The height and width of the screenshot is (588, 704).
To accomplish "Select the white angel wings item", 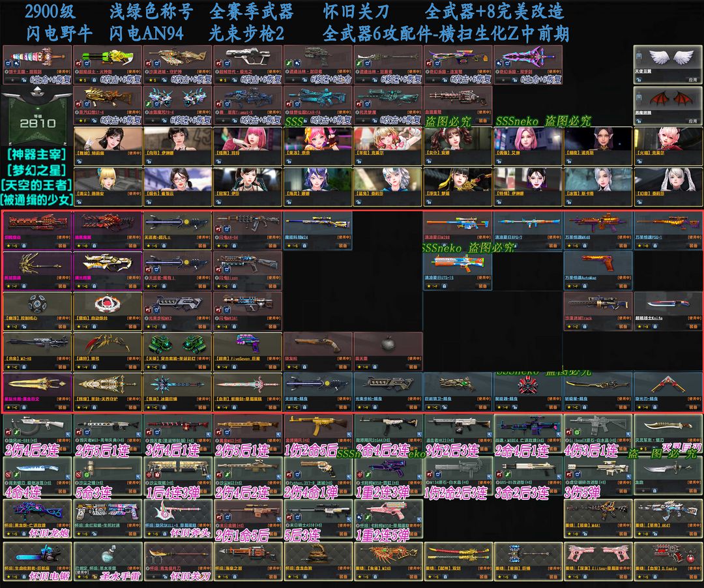I will (668, 64).
